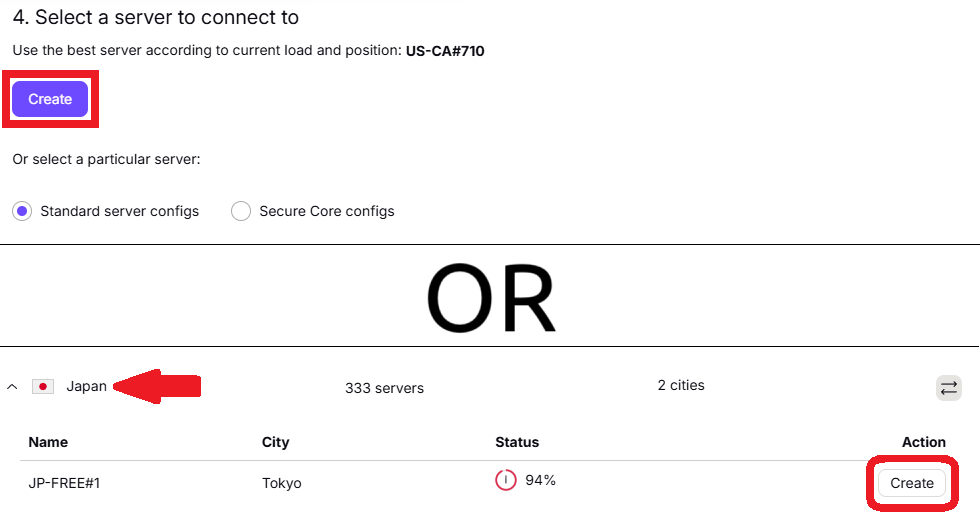Click the Japan flag icon
Image resolution: width=980 pixels, height=527 pixels.
(x=43, y=387)
